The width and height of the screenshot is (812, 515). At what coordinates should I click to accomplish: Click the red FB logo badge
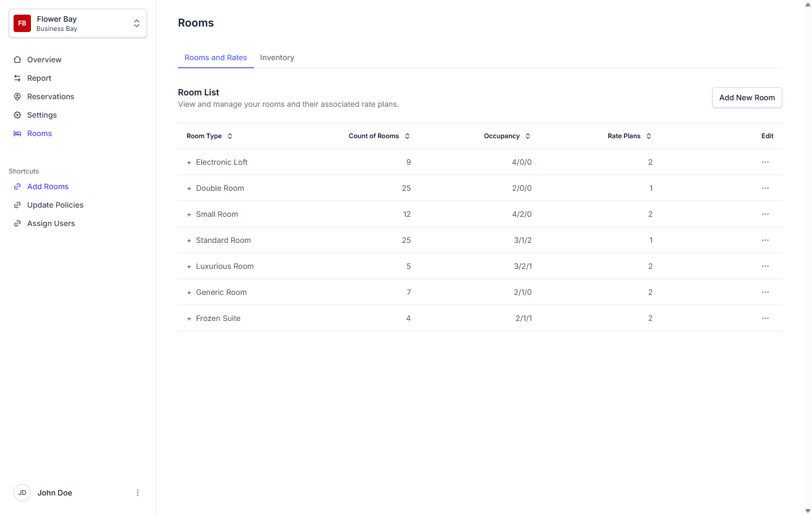point(22,23)
